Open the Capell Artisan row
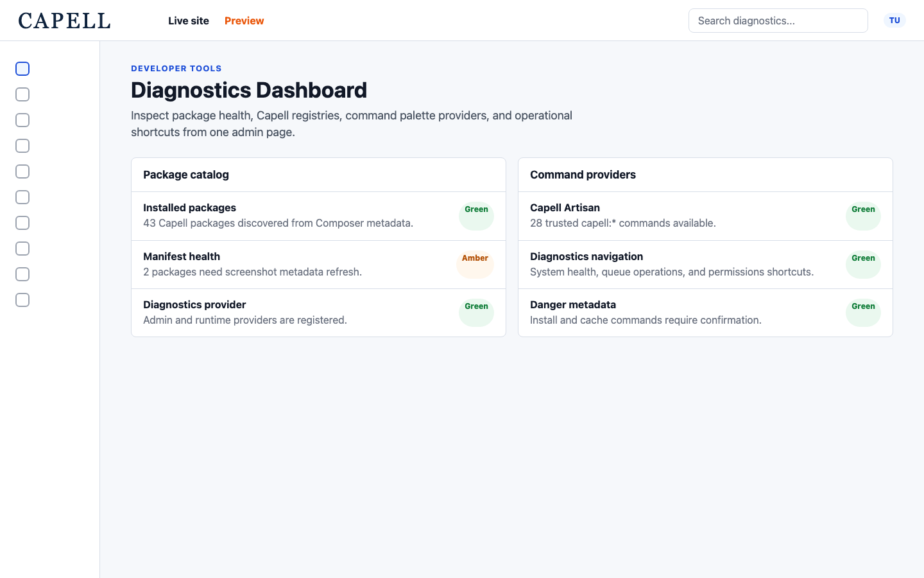The height and width of the screenshot is (578, 924). click(705, 216)
